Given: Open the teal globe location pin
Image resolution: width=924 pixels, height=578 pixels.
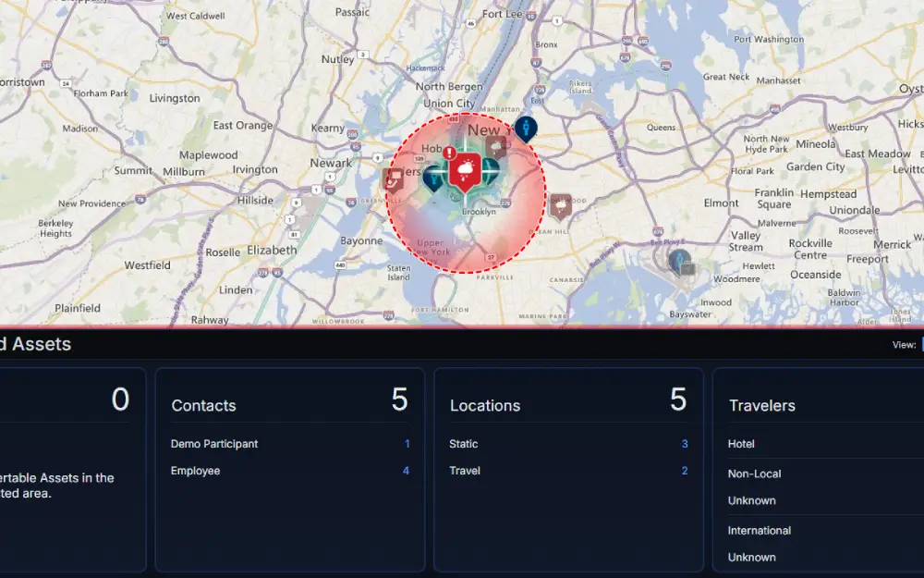Looking at the screenshot, I should point(491,170).
